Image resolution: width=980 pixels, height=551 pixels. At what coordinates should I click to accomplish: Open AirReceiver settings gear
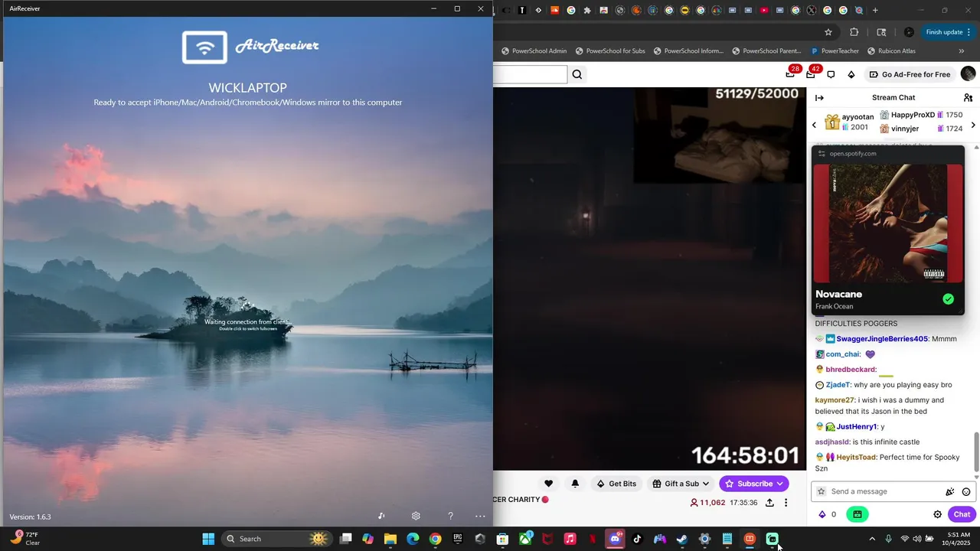416,516
